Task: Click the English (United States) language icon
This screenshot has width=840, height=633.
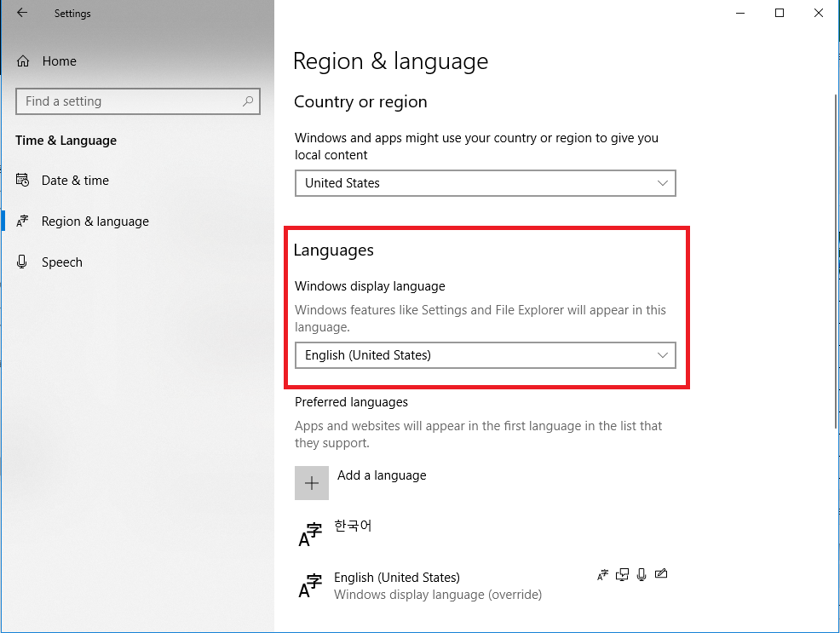Action: click(310, 585)
